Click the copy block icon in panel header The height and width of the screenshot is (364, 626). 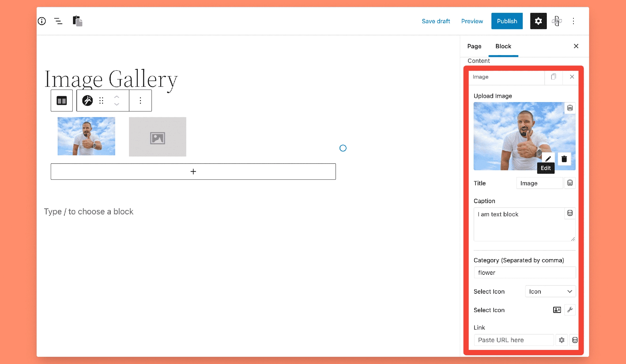coord(554,77)
